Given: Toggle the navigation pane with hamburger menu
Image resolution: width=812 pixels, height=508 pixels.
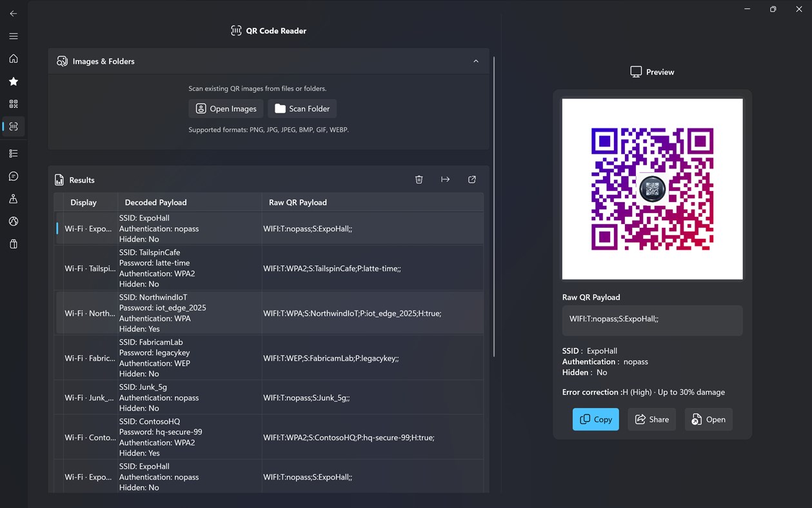Looking at the screenshot, I should pos(13,36).
